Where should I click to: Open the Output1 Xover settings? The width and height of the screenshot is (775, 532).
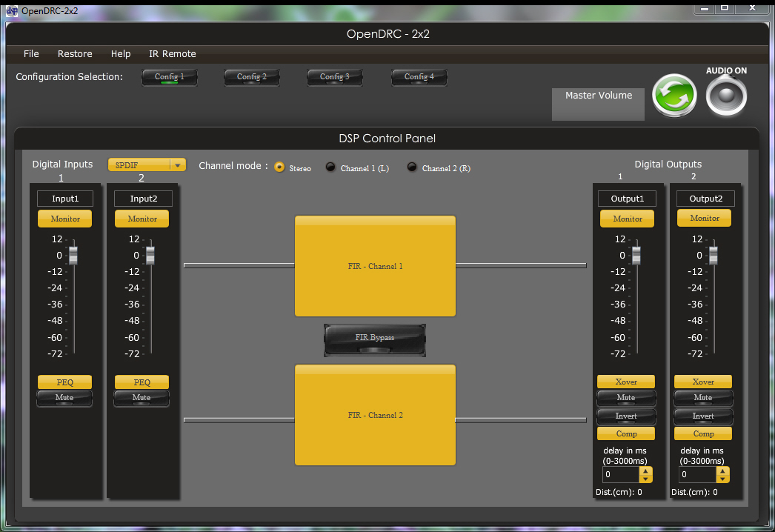tap(626, 382)
